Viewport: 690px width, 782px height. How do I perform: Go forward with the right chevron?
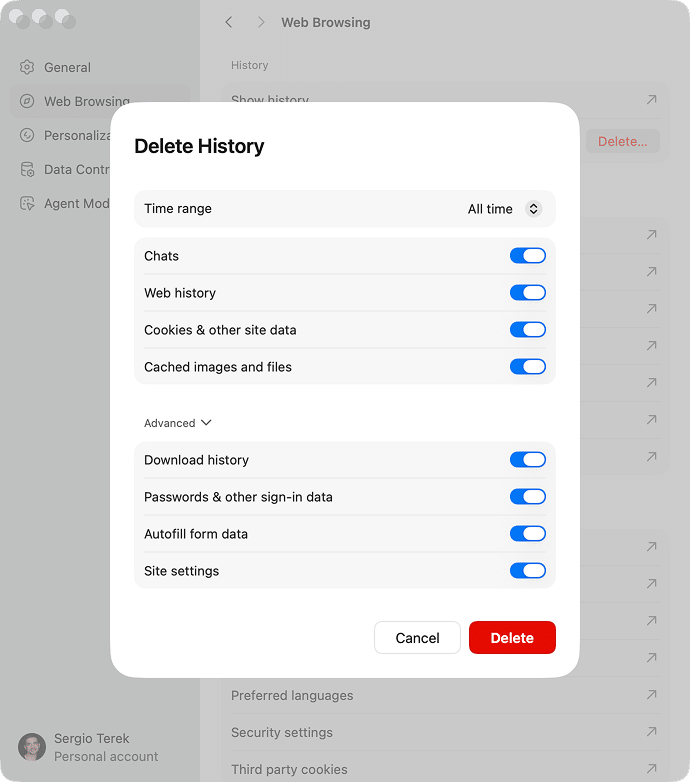(261, 22)
